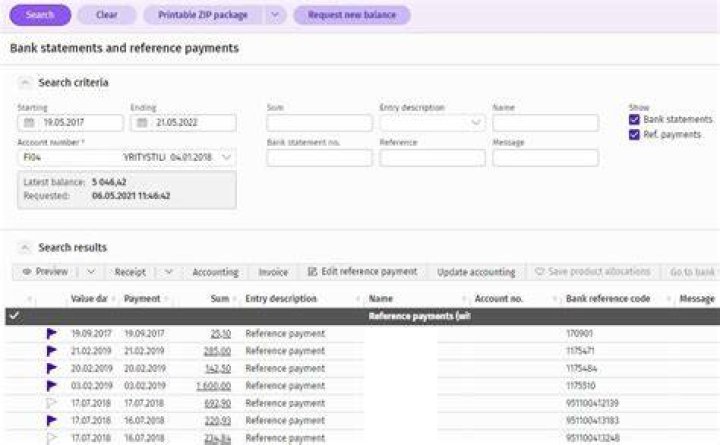720x445 pixels.
Task: Uncheck the Bank statements checkbox
Action: (x=634, y=119)
